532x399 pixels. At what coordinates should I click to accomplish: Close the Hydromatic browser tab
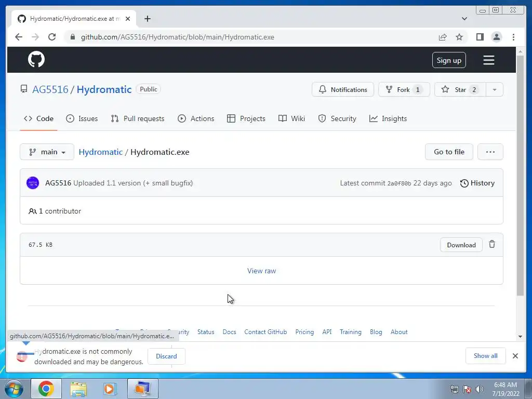128,19
